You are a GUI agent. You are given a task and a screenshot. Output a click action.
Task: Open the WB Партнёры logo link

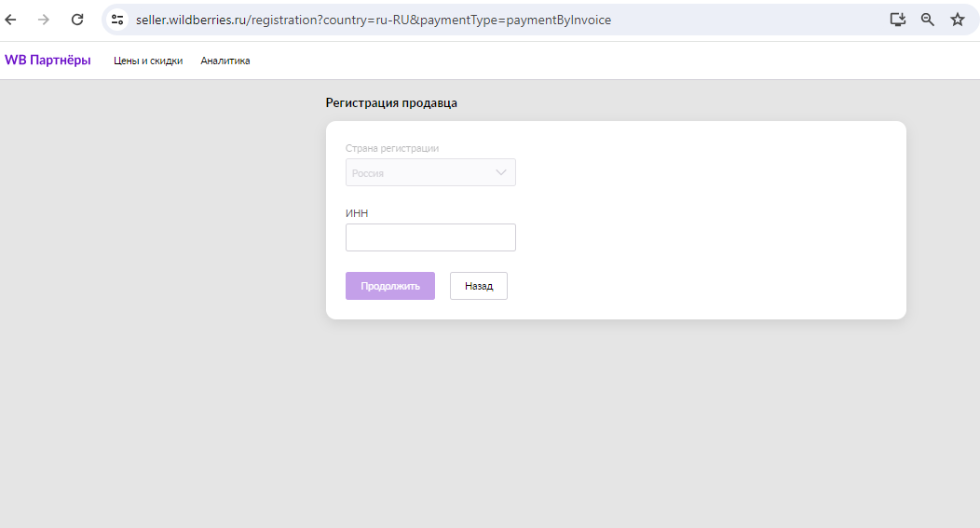[x=48, y=60]
